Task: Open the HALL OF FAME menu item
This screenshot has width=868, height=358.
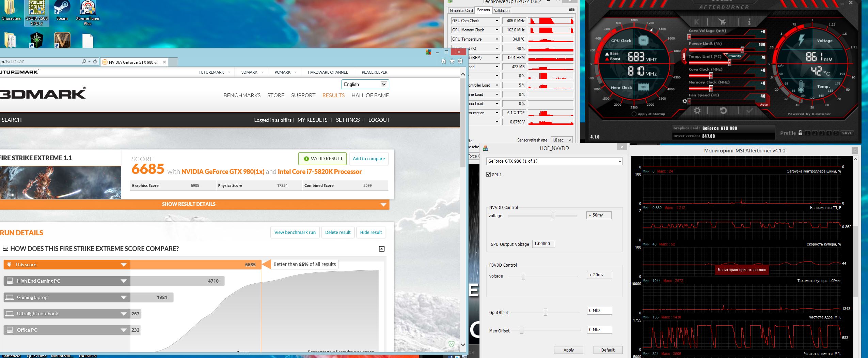Action: point(370,95)
